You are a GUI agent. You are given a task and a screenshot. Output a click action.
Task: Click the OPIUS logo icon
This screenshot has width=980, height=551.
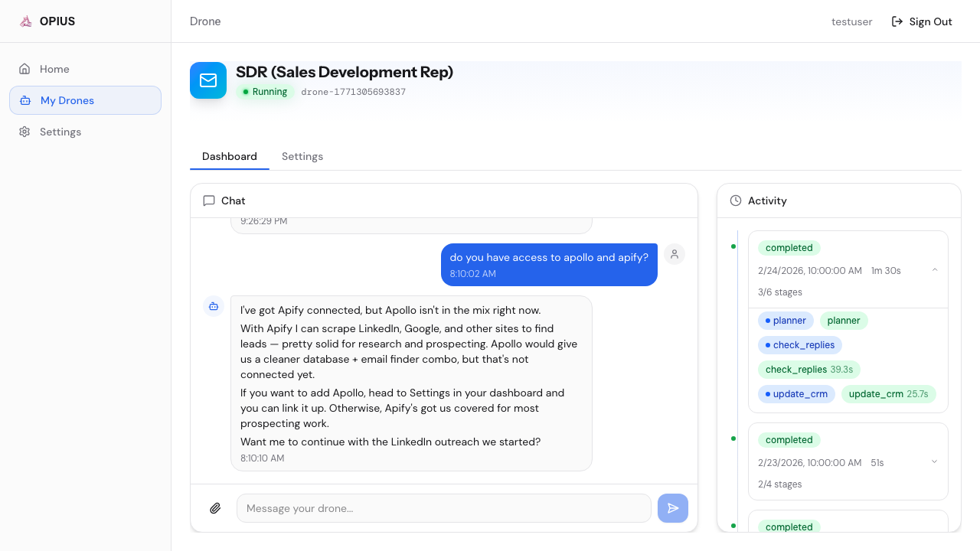click(26, 21)
